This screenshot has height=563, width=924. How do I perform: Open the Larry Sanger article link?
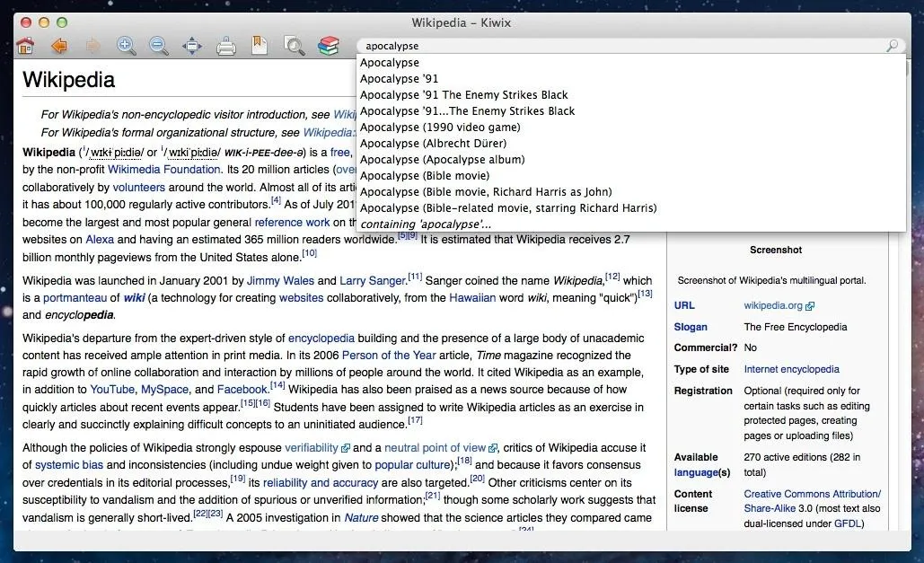click(x=373, y=281)
